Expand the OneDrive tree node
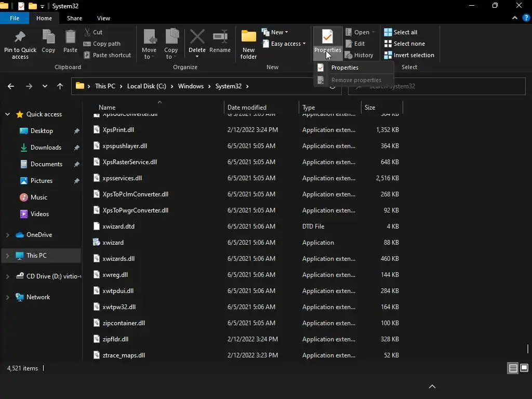Image resolution: width=532 pixels, height=399 pixels. coord(7,235)
